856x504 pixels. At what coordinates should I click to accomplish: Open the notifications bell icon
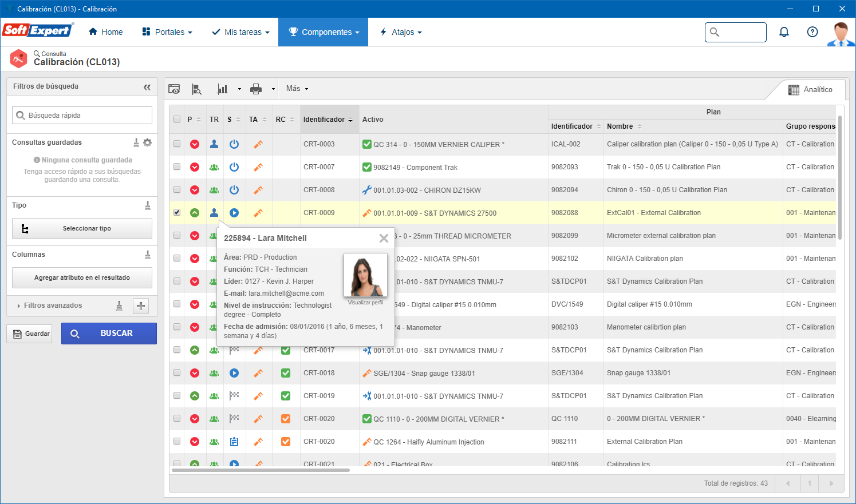coord(784,32)
